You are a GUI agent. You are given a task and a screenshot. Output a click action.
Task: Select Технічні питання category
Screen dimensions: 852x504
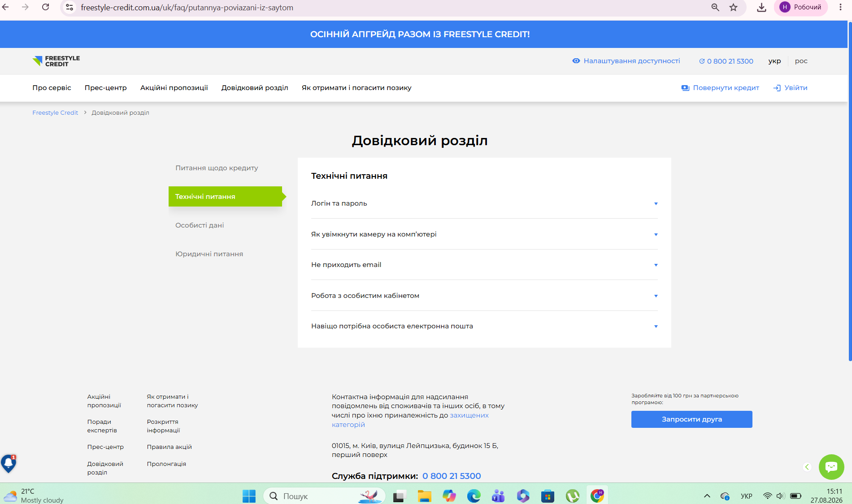[x=226, y=197]
